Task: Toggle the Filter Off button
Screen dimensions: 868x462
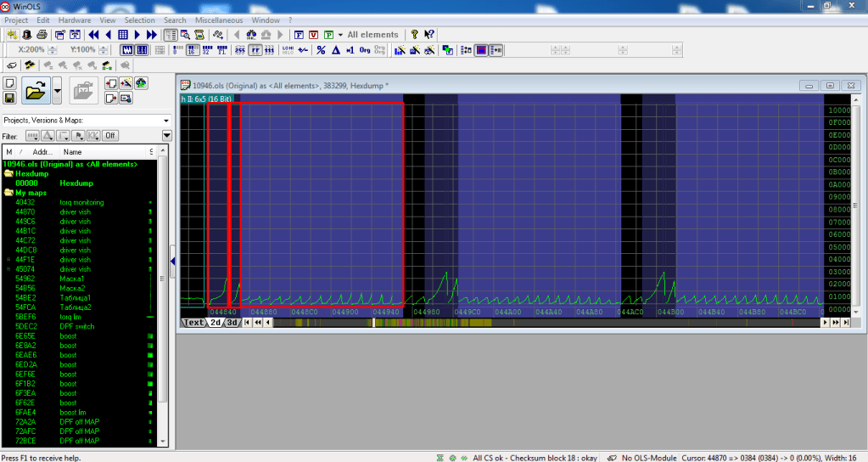Action: [x=110, y=136]
